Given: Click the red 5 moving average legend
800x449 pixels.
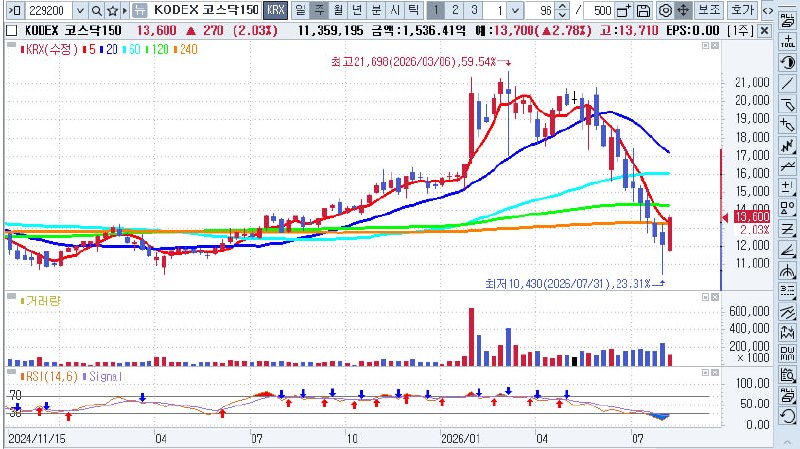Looking at the screenshot, I should click(89, 49).
